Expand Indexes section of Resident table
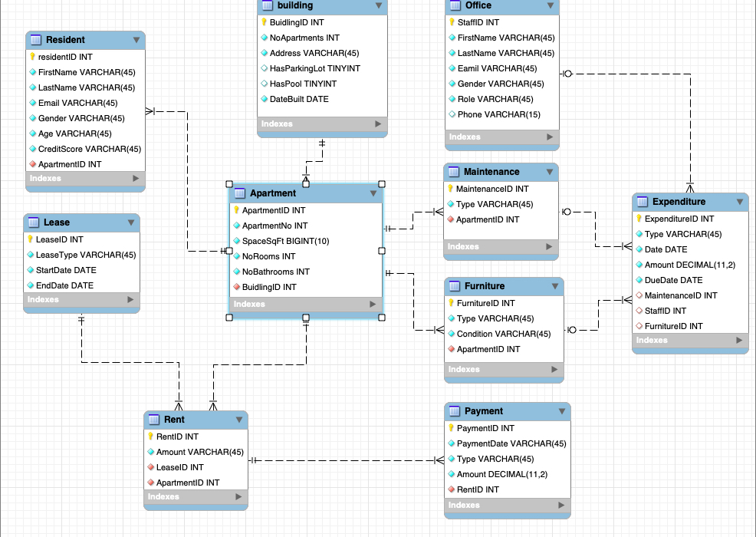Image resolution: width=756 pixels, height=537 pixels. pyautogui.click(x=136, y=179)
